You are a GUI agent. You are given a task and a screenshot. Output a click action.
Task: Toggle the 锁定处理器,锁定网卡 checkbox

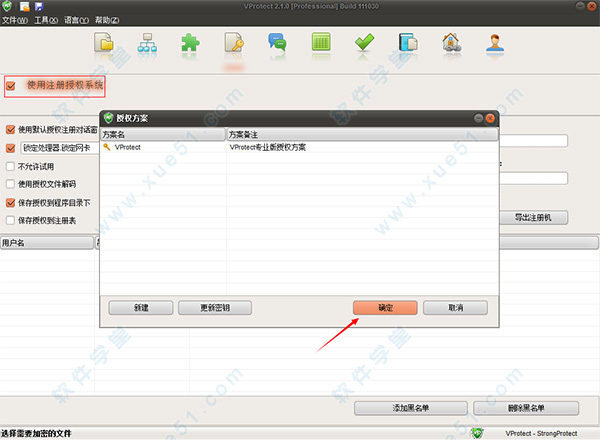pyautogui.click(x=11, y=148)
